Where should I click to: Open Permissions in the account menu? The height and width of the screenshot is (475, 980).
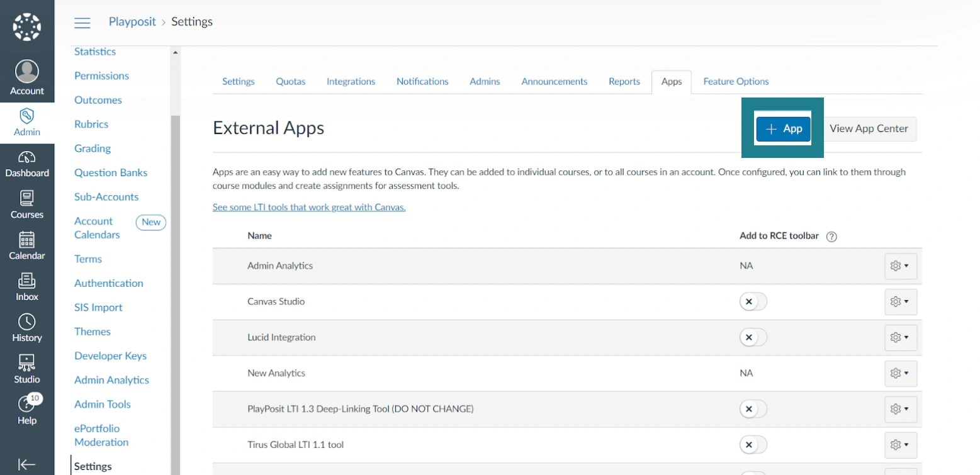101,76
